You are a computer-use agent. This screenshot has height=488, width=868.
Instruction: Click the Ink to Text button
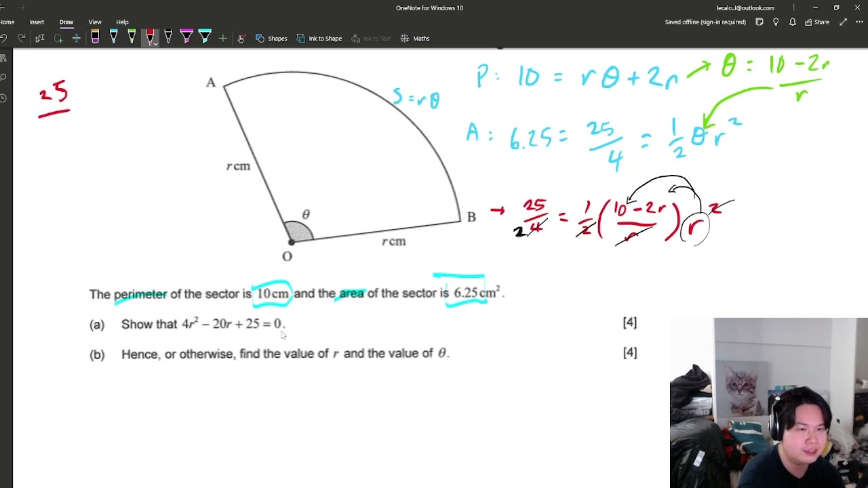click(371, 39)
